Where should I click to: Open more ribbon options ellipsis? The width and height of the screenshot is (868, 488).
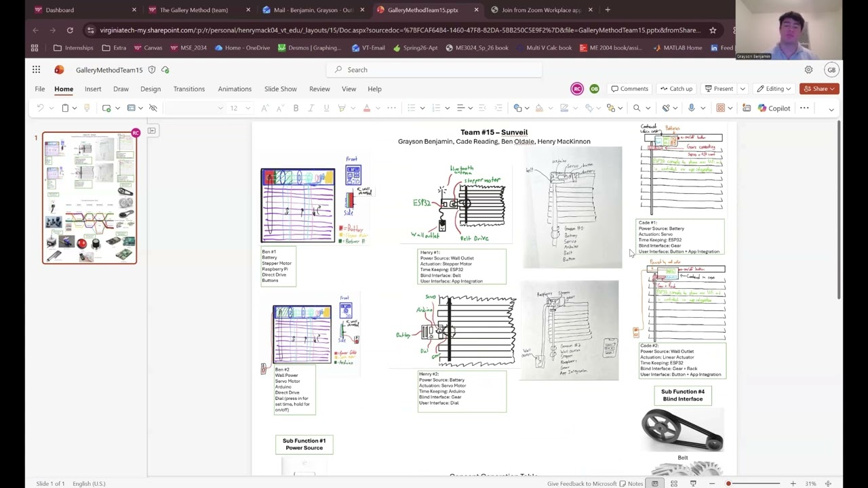(804, 108)
